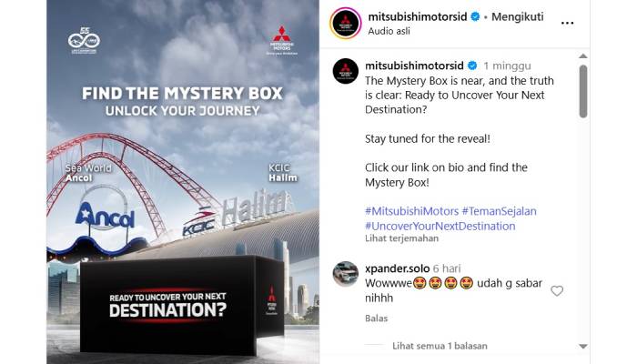The height and width of the screenshot is (364, 637).
Task: Click the scroll up arrow in comments
Action: pos(583,56)
